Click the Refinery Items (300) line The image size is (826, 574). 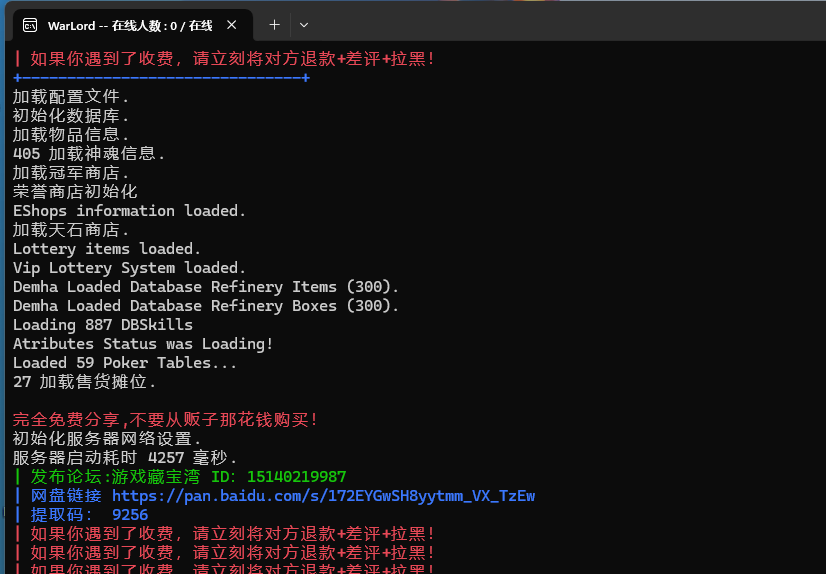click(205, 287)
